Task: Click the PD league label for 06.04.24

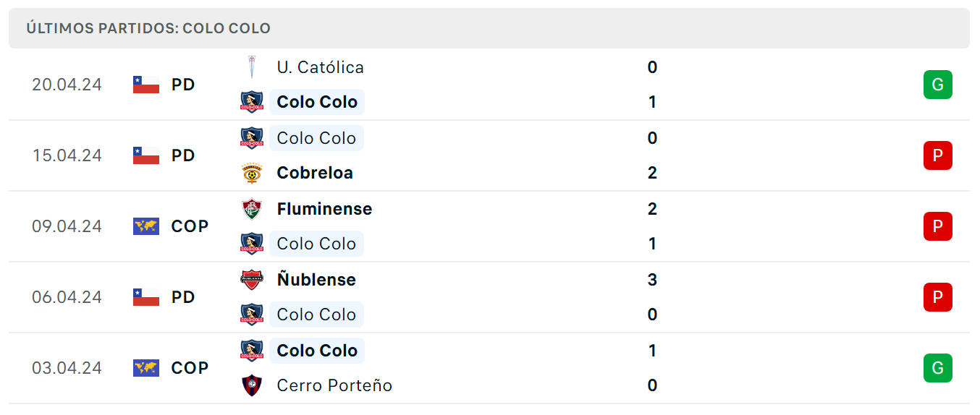Action: [183, 297]
